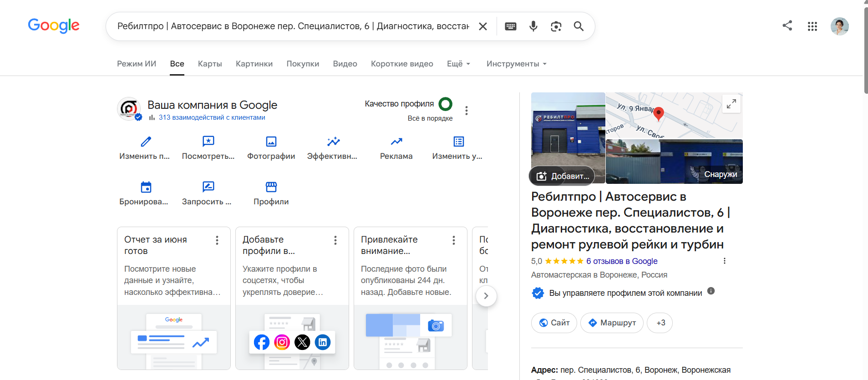
Task: Start voice search with microphone icon
Action: tap(533, 26)
